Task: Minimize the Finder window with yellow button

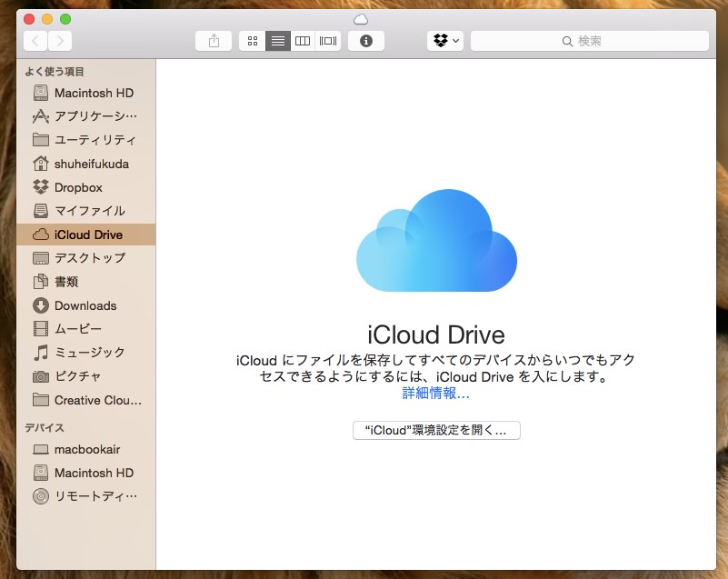Action: [x=47, y=19]
